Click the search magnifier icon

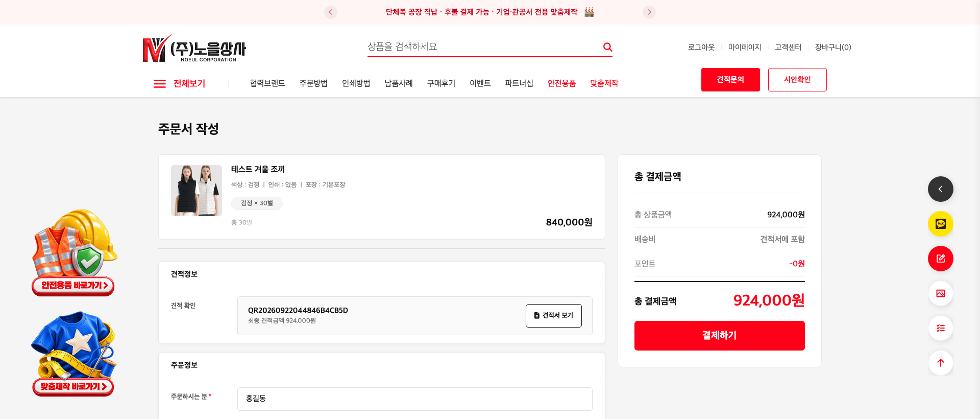607,47
